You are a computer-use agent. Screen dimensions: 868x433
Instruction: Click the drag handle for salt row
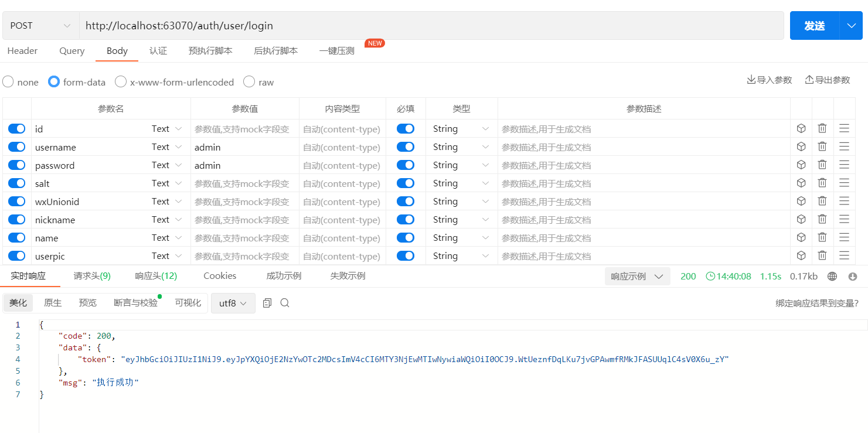844,183
